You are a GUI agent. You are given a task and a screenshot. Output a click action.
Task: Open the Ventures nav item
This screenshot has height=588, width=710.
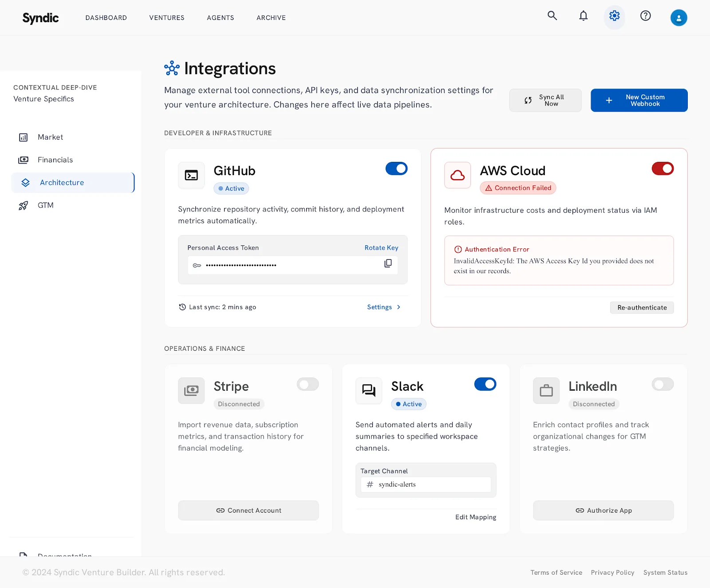click(x=167, y=18)
